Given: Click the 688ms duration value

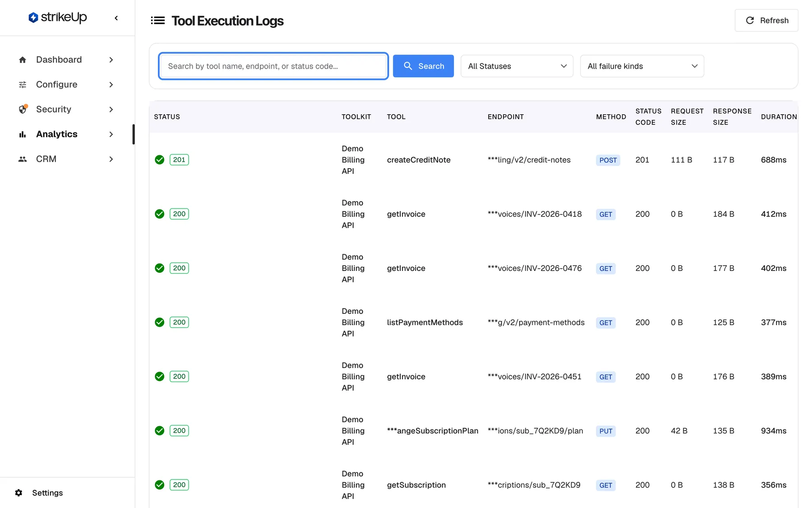Looking at the screenshot, I should pos(774,160).
